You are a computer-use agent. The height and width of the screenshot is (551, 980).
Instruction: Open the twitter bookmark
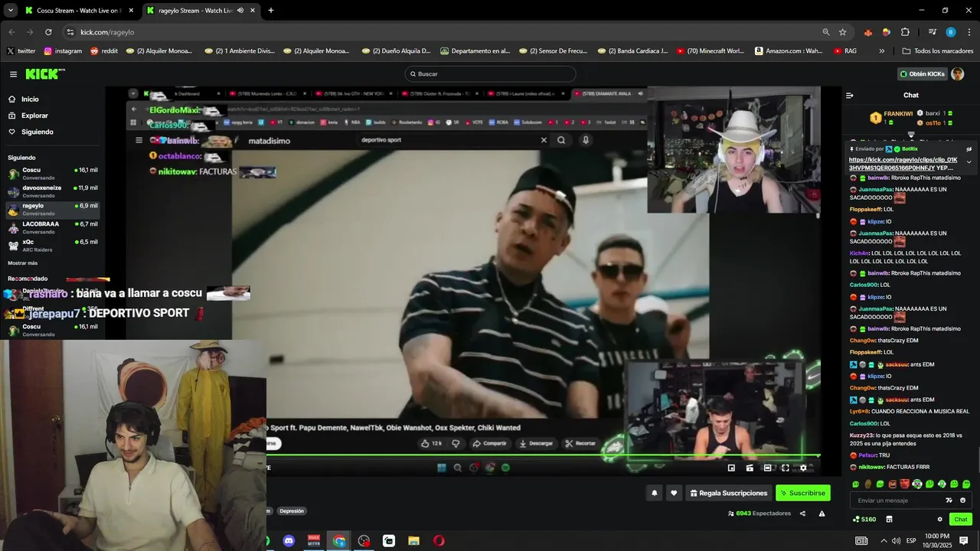21,51
